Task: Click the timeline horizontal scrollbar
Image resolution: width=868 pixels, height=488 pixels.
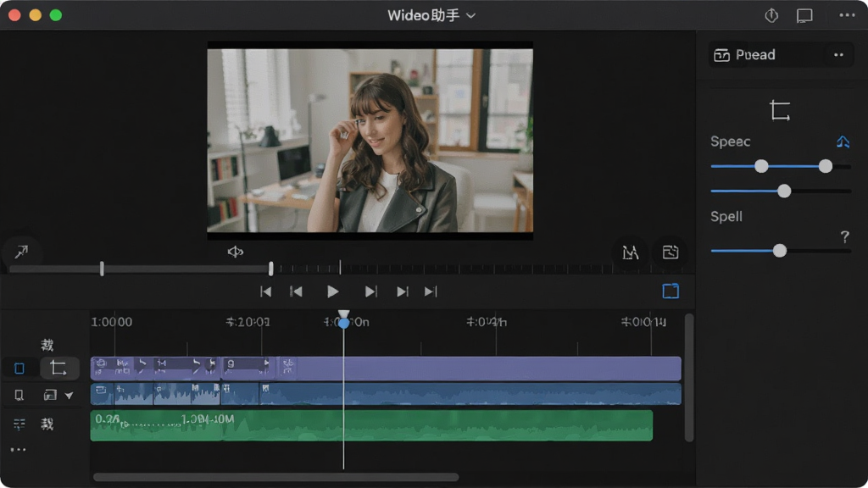Action: coord(275,477)
